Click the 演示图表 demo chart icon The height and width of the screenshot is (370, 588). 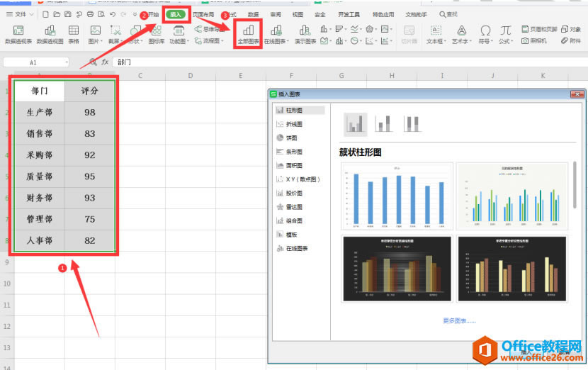[x=305, y=35]
